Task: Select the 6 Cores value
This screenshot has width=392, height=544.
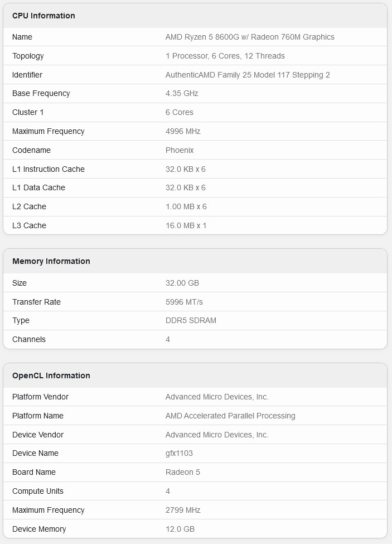Action: coord(179,112)
